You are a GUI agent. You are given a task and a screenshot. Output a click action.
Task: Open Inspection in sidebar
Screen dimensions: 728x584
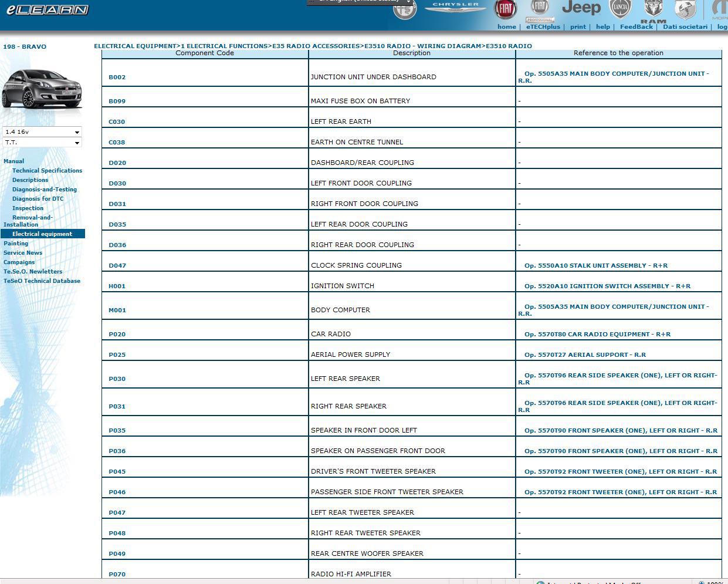pyautogui.click(x=28, y=208)
